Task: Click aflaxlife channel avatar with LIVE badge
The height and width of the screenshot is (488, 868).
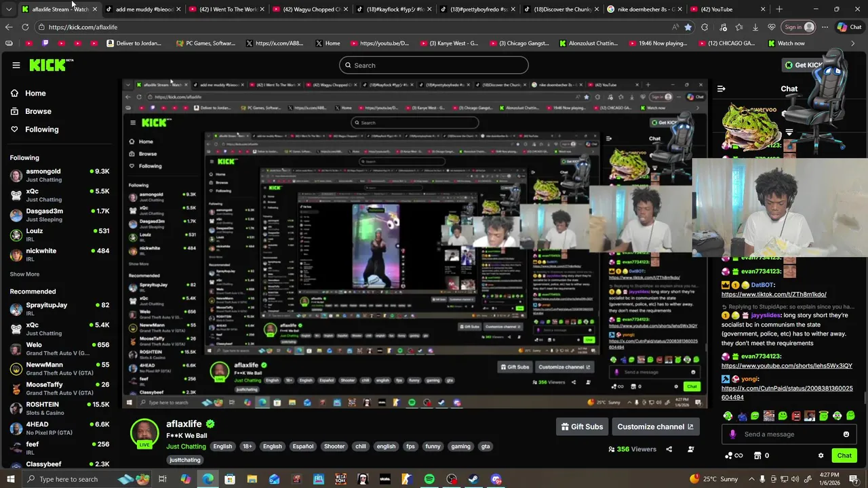Action: (144, 434)
